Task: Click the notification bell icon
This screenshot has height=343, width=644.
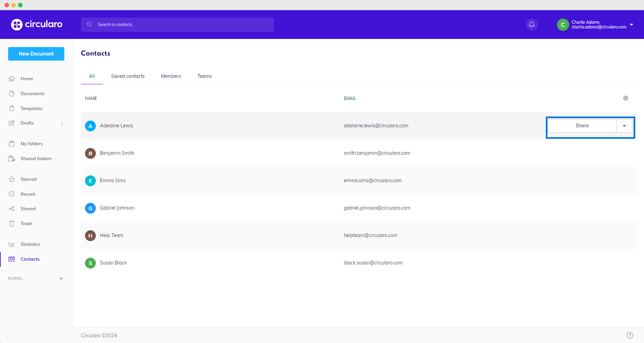Action: 532,24
